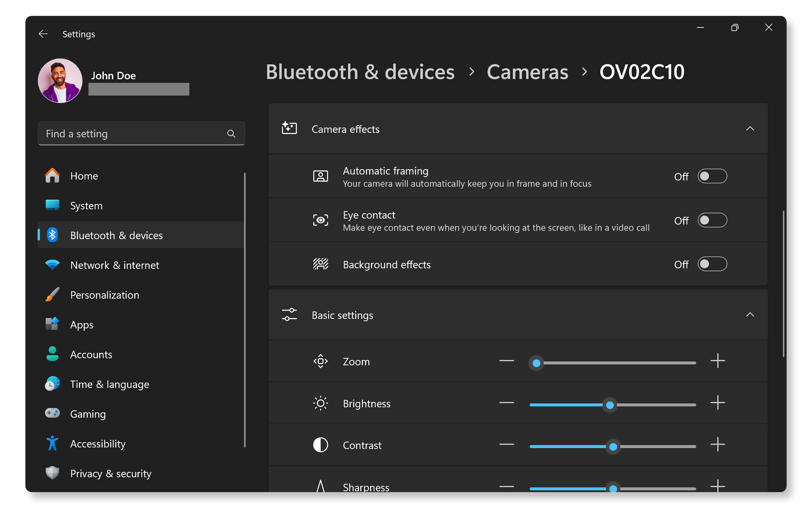Increase Contrast with plus button
Screen dimensions: 812x508
click(x=717, y=444)
